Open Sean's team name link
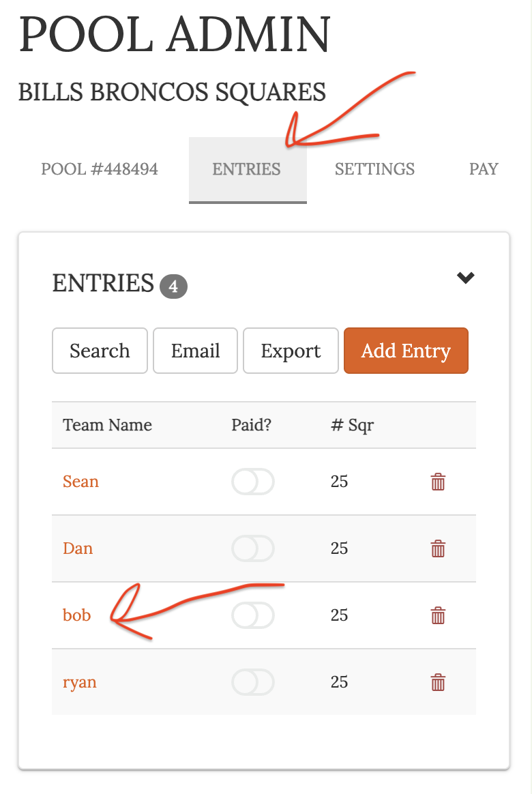The width and height of the screenshot is (532, 794). coord(80,482)
